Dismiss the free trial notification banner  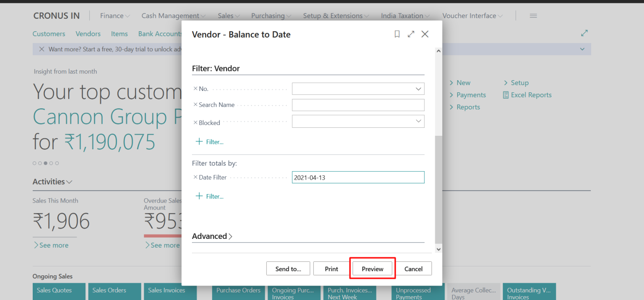(42, 49)
